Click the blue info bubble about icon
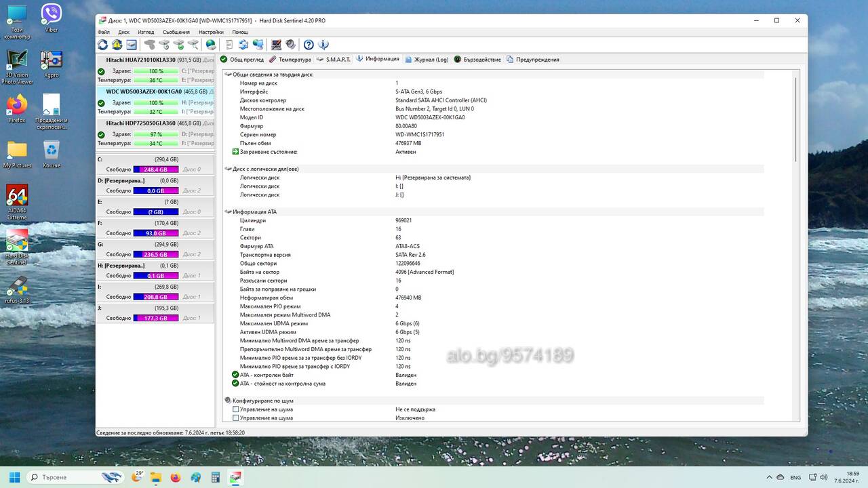This screenshot has width=868, height=488. 323,45
